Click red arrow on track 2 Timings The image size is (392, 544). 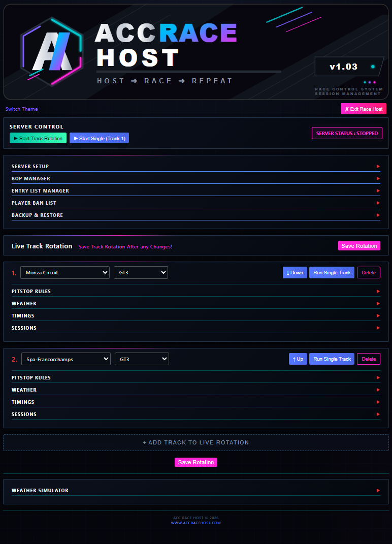(378, 402)
